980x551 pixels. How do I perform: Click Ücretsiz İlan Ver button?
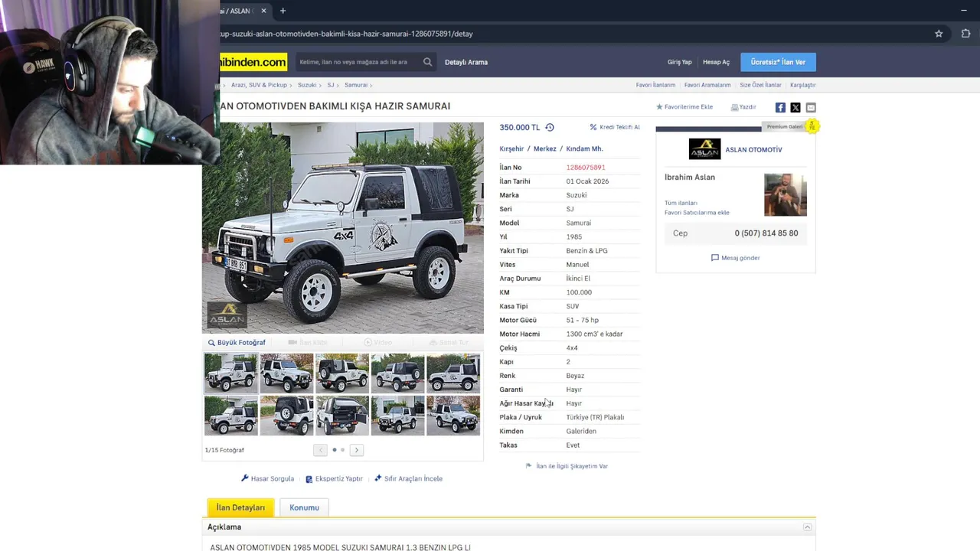[x=778, y=62]
